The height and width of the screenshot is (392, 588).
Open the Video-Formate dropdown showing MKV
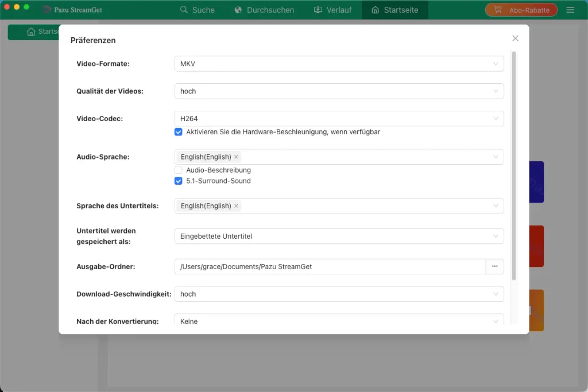[339, 64]
